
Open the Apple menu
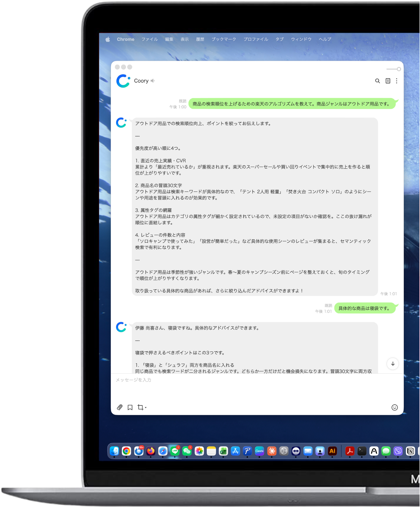click(108, 39)
